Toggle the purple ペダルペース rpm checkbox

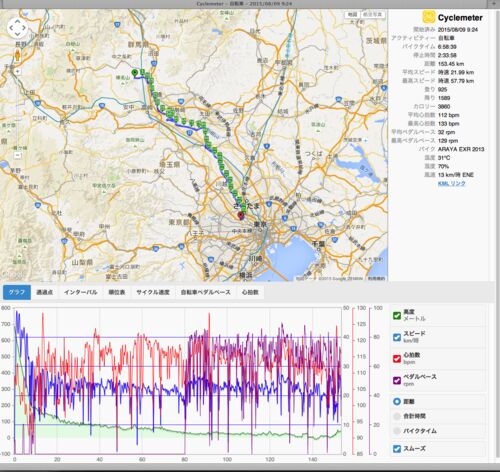(397, 380)
